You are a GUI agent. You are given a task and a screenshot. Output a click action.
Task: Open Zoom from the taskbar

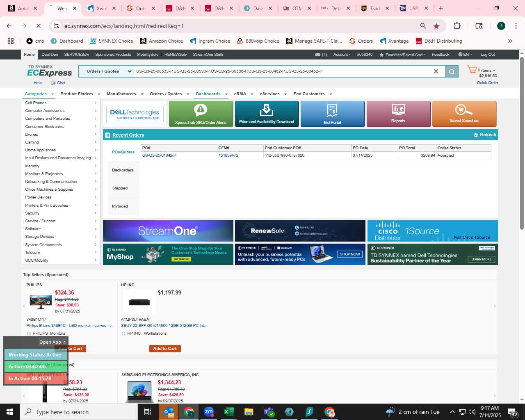click(x=209, y=412)
